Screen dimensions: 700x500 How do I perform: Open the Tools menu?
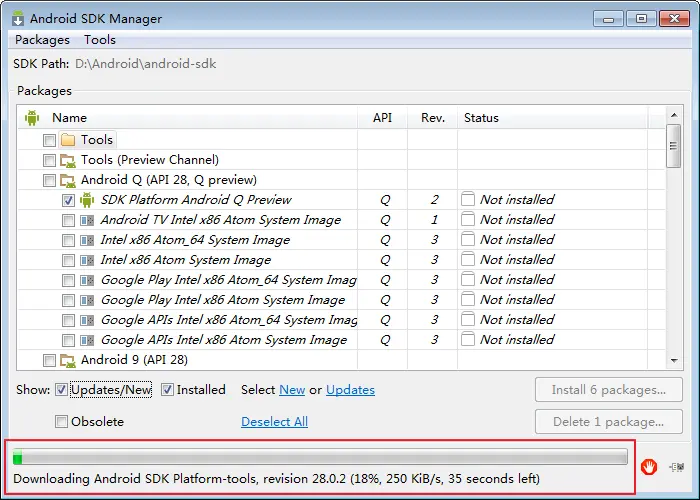100,40
